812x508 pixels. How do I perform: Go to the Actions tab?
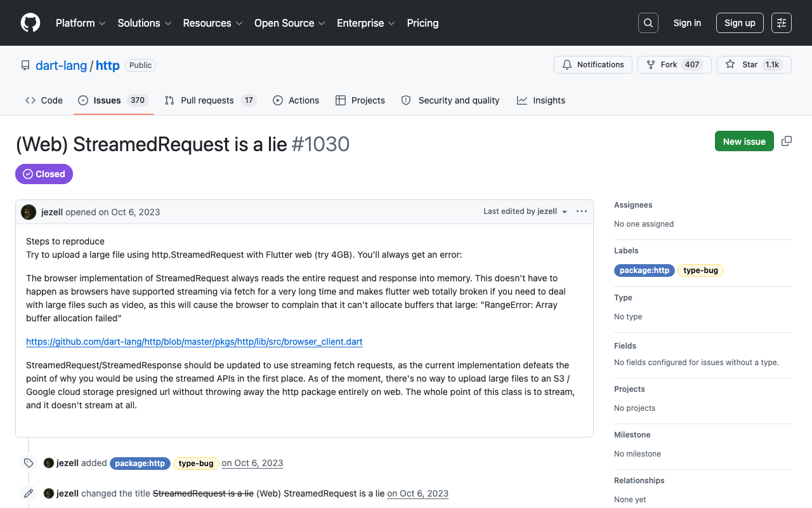tap(296, 100)
